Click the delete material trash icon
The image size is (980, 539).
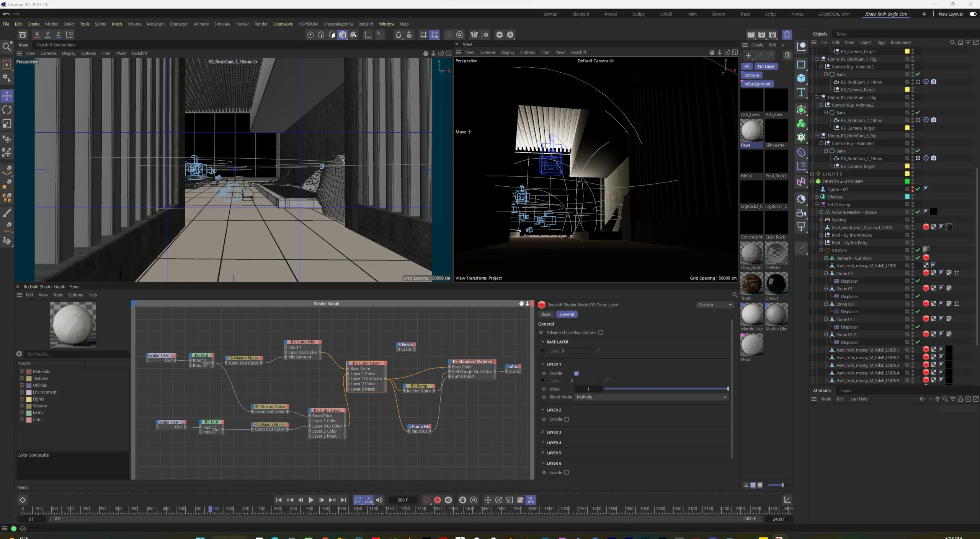pyautogui.click(x=787, y=55)
